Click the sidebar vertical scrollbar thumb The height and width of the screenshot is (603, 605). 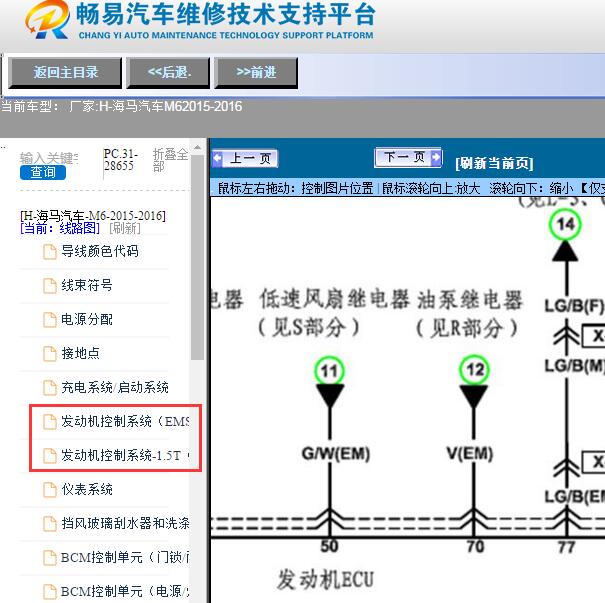197,257
